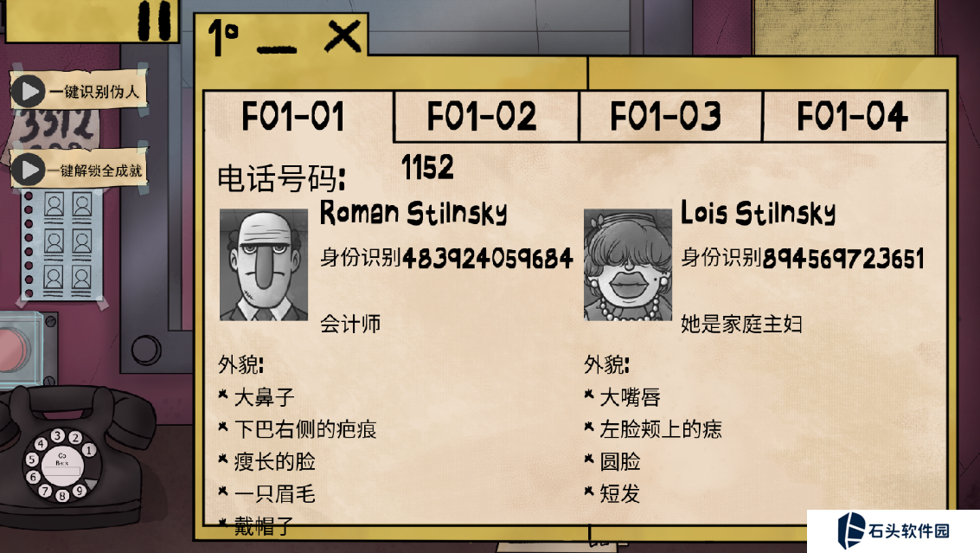The image size is (980, 553).
Task: Open the F01-03 apartment tab
Action: coord(666,116)
